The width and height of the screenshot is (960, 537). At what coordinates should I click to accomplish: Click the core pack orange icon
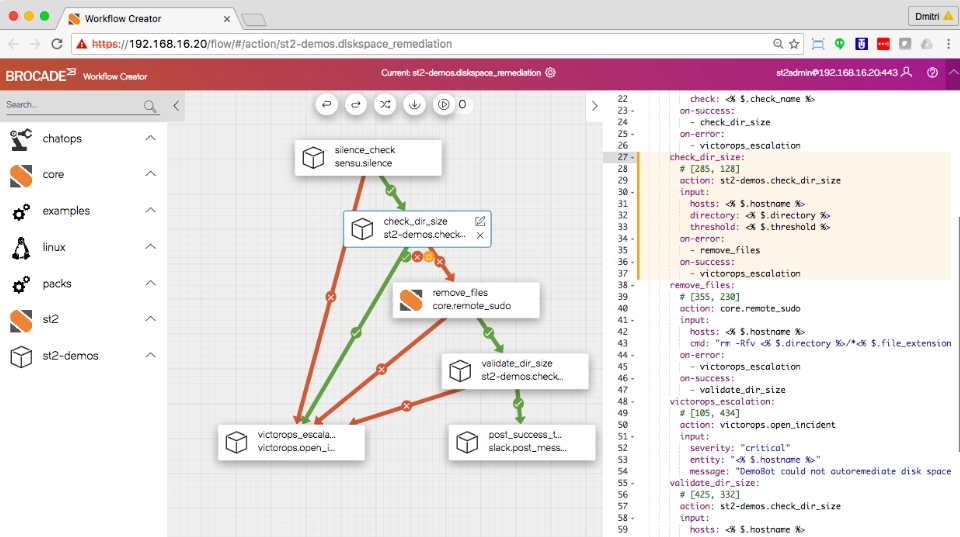point(21,176)
